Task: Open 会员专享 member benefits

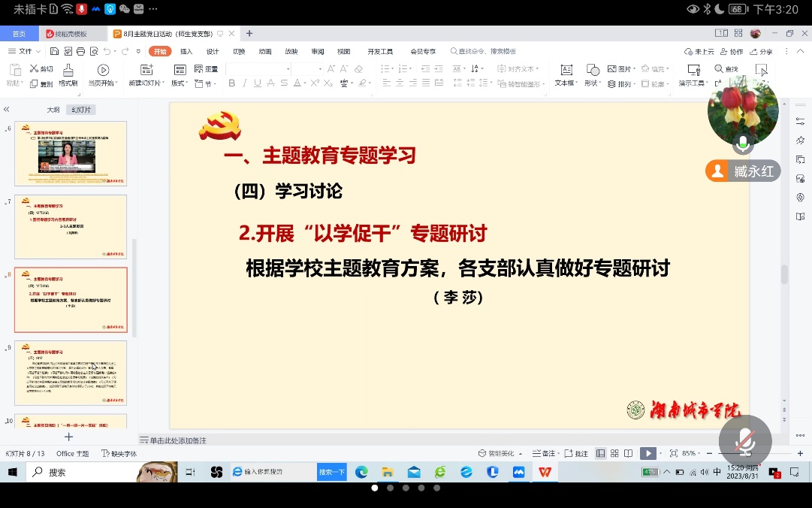Action: coord(421,51)
